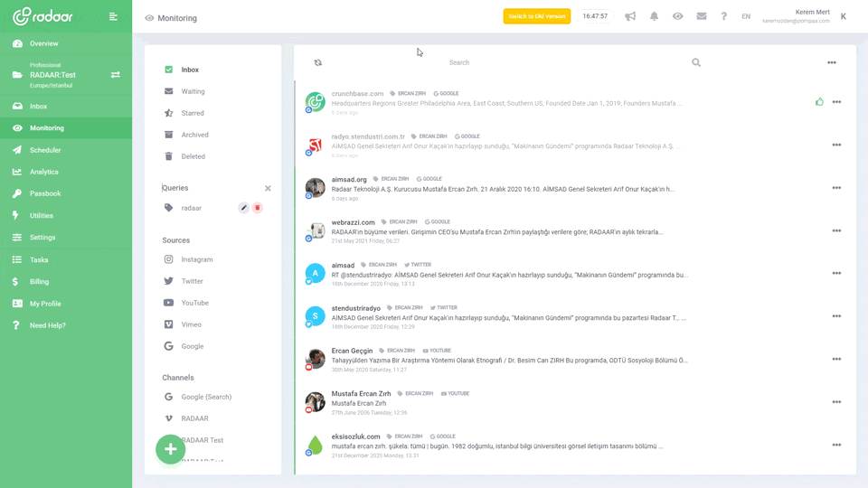868x488 pixels.
Task: Toggle the eye visibility icon in the header
Action: point(677,16)
